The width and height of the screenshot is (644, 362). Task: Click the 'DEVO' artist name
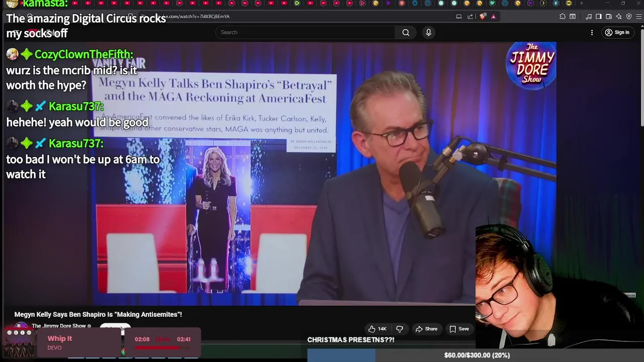click(54, 348)
